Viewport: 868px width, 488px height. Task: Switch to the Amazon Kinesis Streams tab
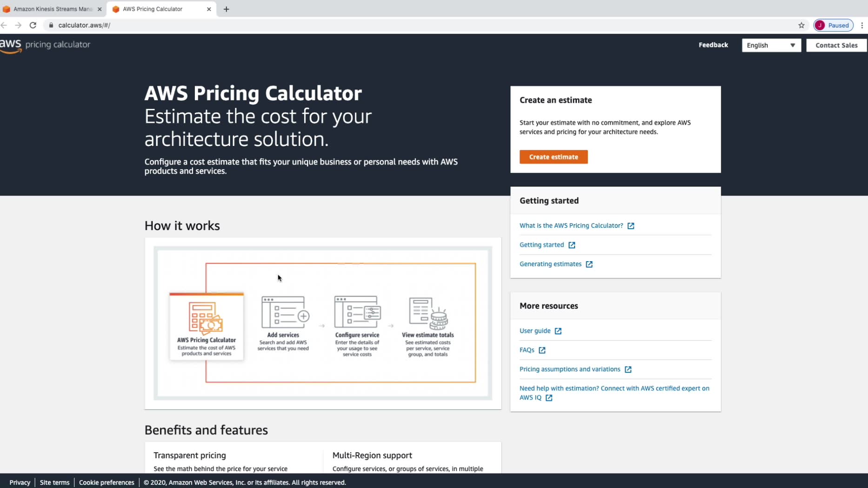[52, 9]
